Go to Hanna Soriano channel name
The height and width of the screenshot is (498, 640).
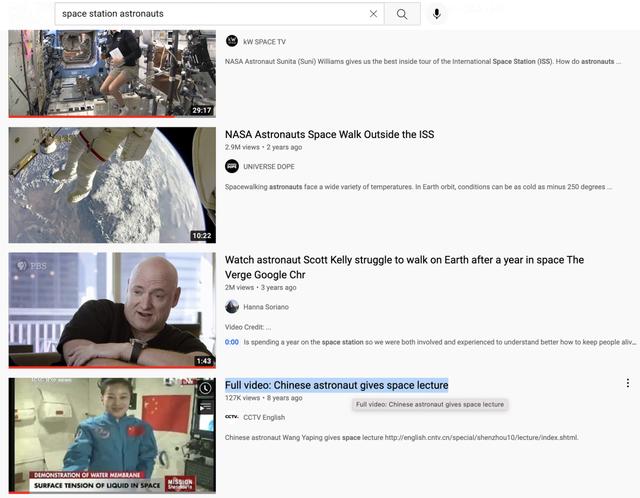pos(266,307)
